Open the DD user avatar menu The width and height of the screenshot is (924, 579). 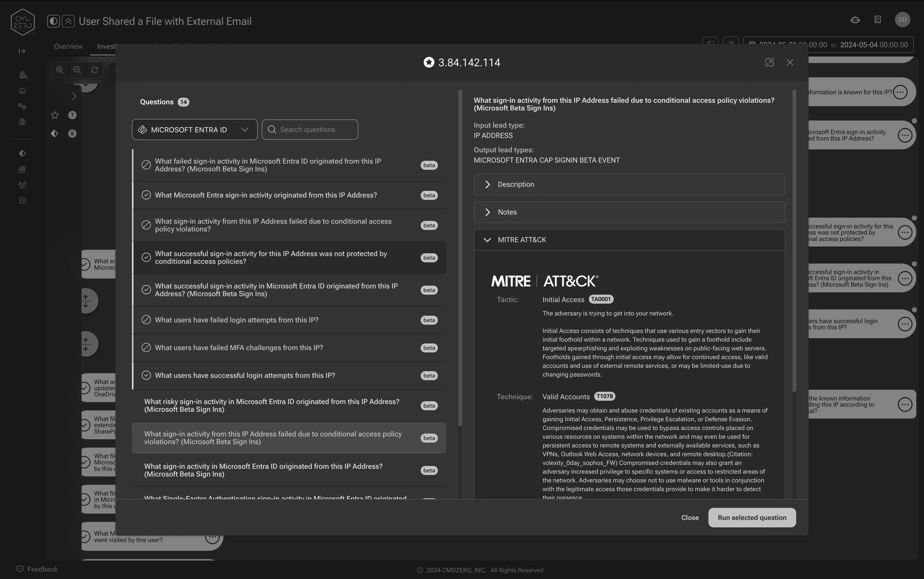(903, 20)
